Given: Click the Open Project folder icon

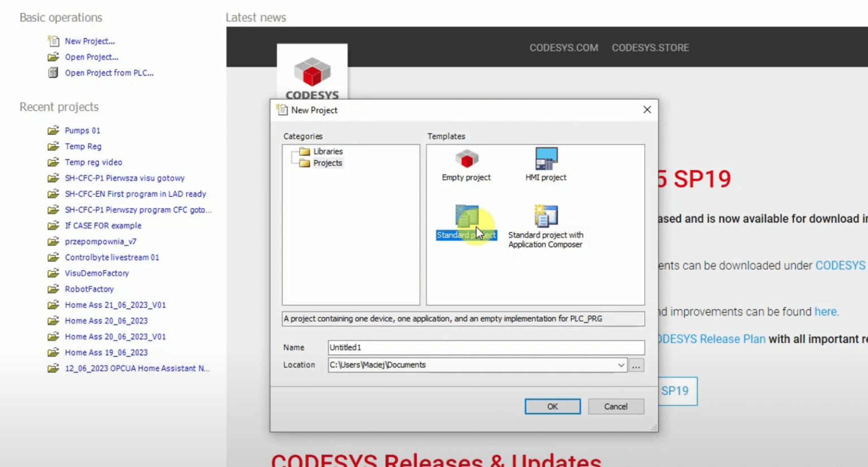Looking at the screenshot, I should (x=53, y=57).
